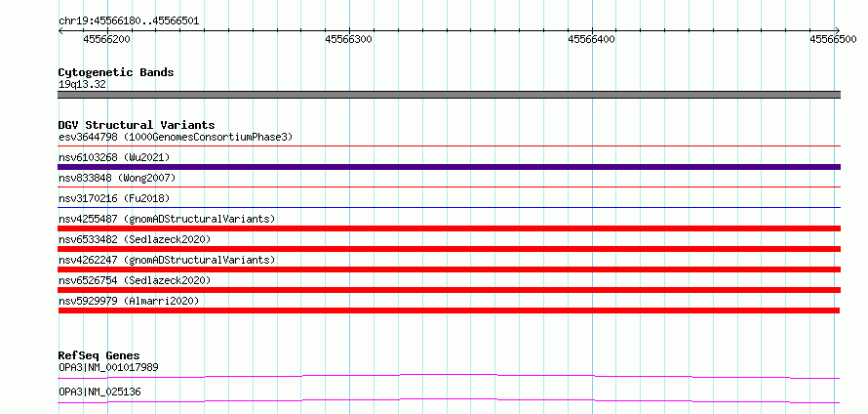Open nsv6533482 (Sedlazeck2020) variant label
This screenshot has width=868, height=414.
tap(135, 239)
